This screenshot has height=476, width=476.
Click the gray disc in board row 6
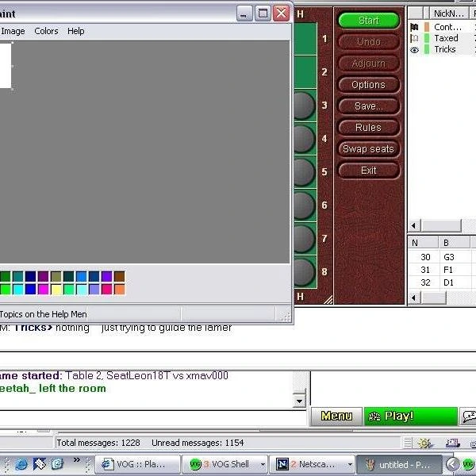tap(304, 205)
